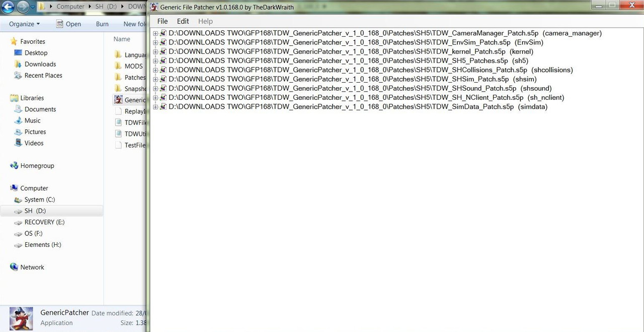Expand the TDW_SH5_Patches.s5p tree node
Image resolution: width=644 pixels, height=332 pixels.
point(155,61)
